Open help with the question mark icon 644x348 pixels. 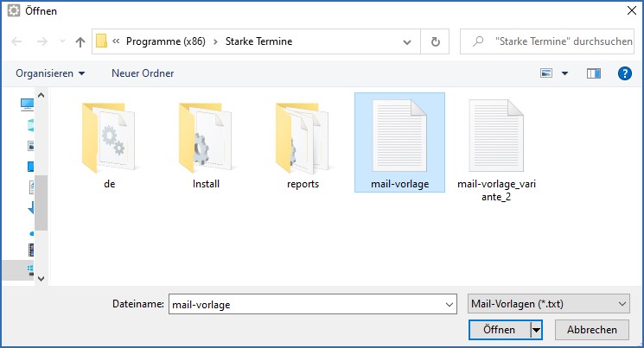(x=624, y=73)
